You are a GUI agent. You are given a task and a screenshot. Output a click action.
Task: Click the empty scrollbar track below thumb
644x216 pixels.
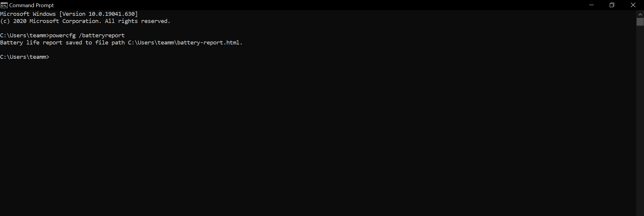pyautogui.click(x=640, y=119)
